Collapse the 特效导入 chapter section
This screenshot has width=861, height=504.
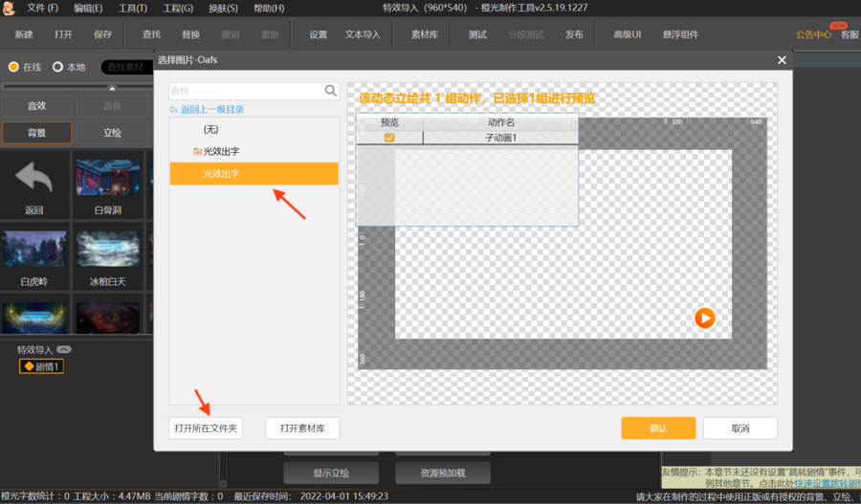pos(63,349)
